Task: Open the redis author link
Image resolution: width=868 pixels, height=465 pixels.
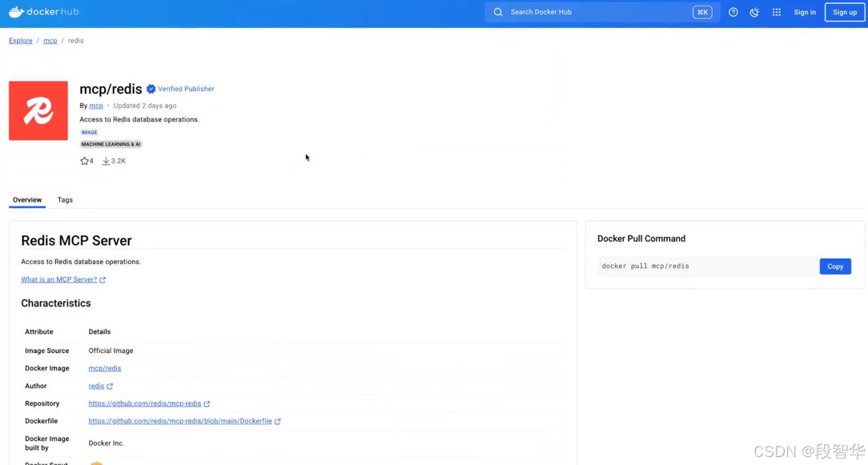Action: click(96, 386)
